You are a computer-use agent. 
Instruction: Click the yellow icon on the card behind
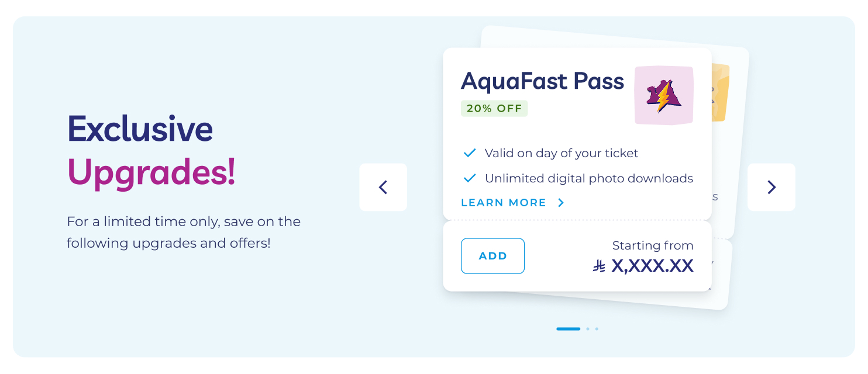pos(719,92)
